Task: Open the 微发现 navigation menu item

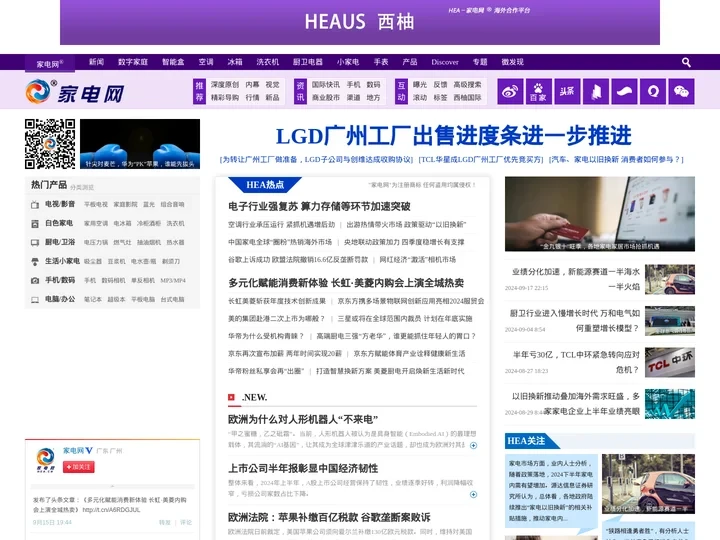Action: (x=512, y=62)
